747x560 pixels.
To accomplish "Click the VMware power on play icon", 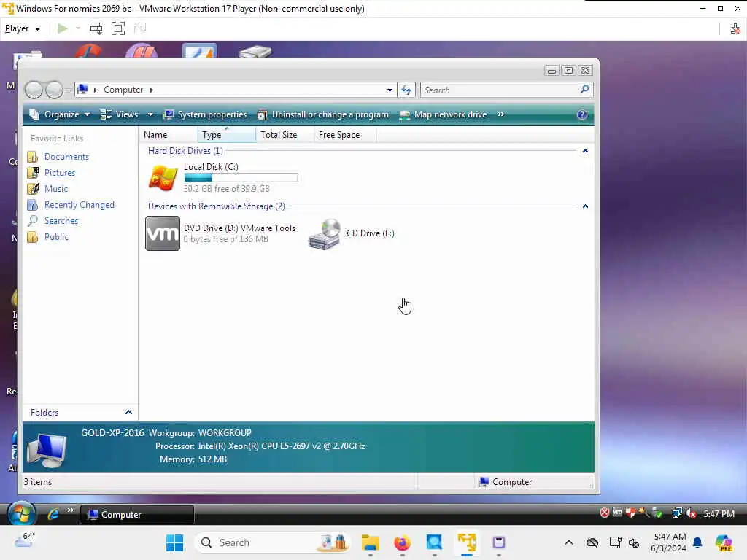I will click(x=62, y=28).
